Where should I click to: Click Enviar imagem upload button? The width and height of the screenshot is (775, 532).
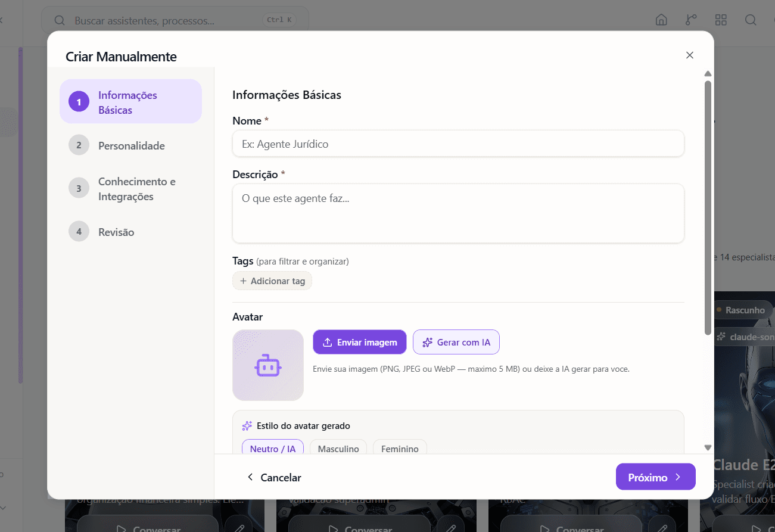pyautogui.click(x=360, y=342)
